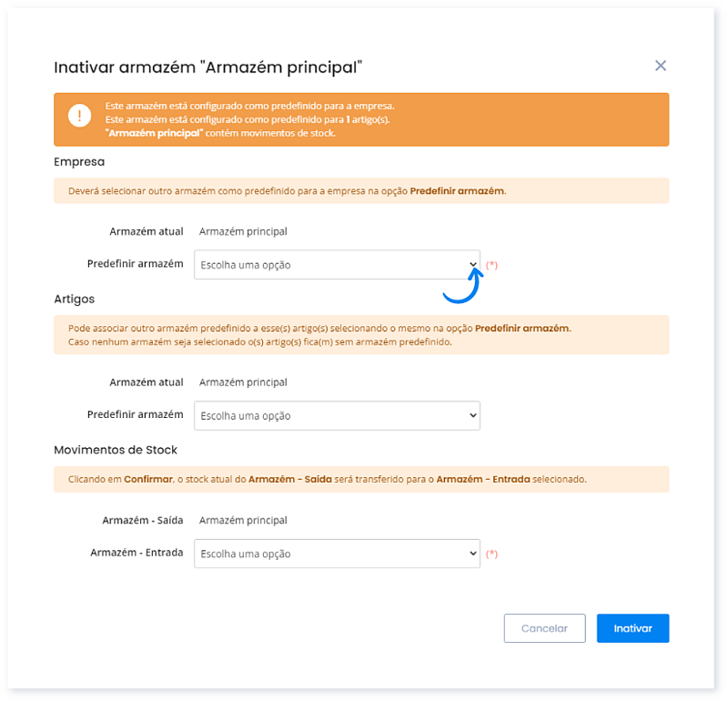Click the Movimentos de Stock heading
728x702 pixels.
[x=116, y=450]
